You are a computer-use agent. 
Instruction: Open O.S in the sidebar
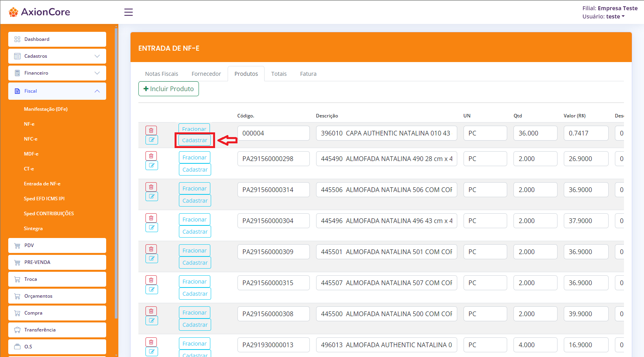[57, 347]
